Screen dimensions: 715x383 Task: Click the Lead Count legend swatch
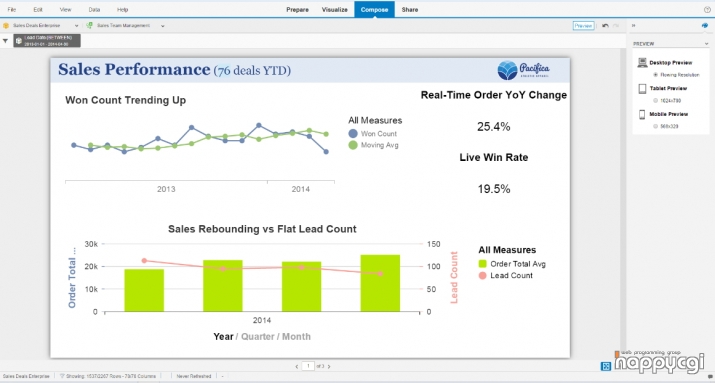483,275
